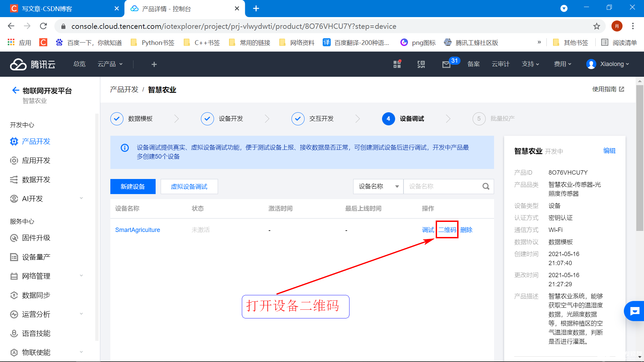644x362 pixels.
Task: Click the Tencent Cloud logo
Action: (33, 64)
